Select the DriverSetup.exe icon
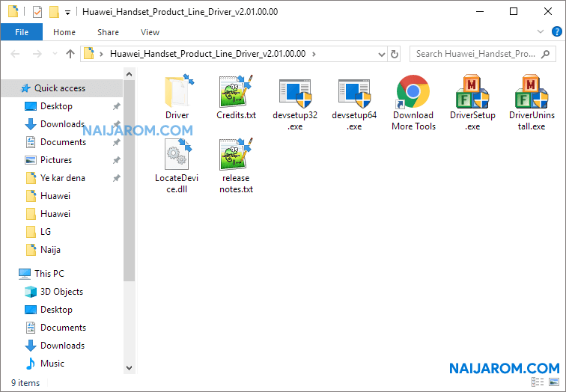 (472, 91)
